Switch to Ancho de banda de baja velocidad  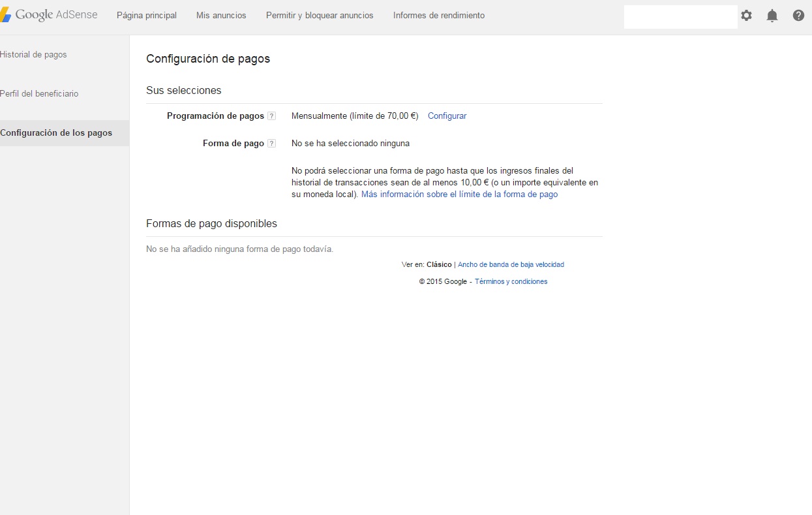(x=511, y=265)
